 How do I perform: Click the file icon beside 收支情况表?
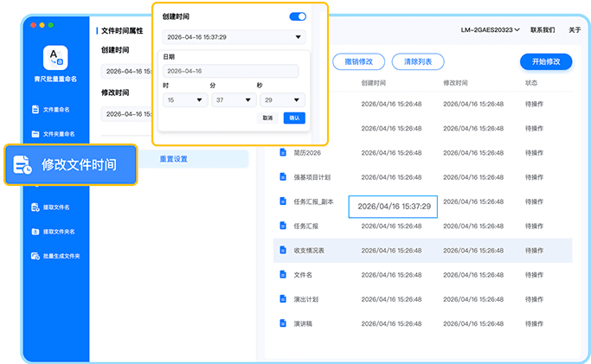tap(282, 250)
